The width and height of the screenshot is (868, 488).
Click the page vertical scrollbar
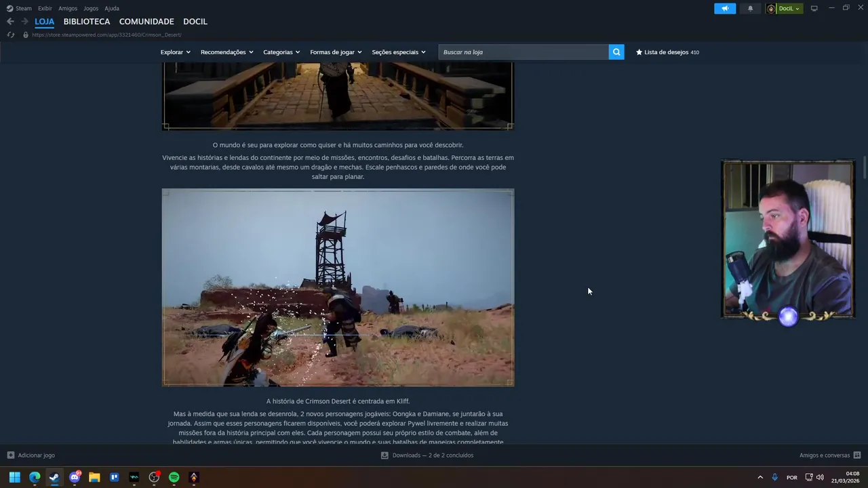tap(865, 167)
